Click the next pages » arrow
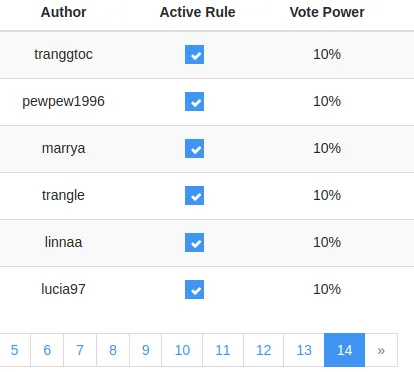Screen dimensions: 414x372 pyautogui.click(x=381, y=350)
